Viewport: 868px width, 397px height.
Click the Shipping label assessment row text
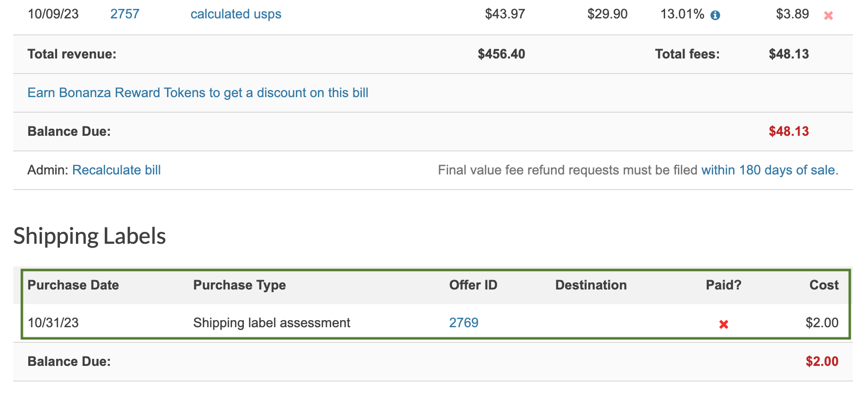[x=271, y=323]
